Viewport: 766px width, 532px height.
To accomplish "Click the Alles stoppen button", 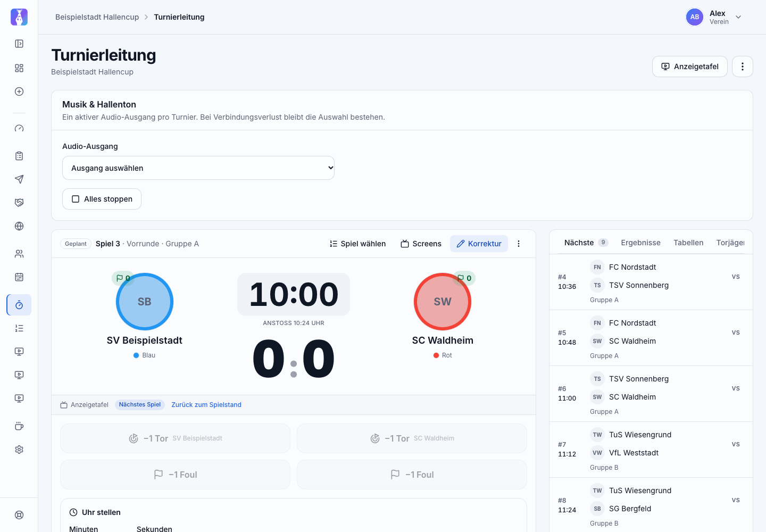I will [x=102, y=199].
